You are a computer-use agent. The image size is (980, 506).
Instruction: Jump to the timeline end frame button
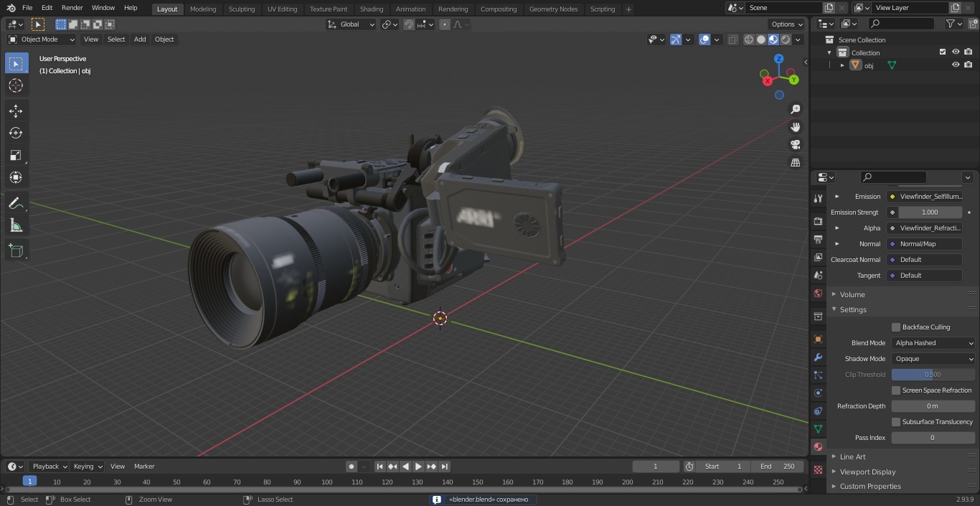(x=445, y=467)
